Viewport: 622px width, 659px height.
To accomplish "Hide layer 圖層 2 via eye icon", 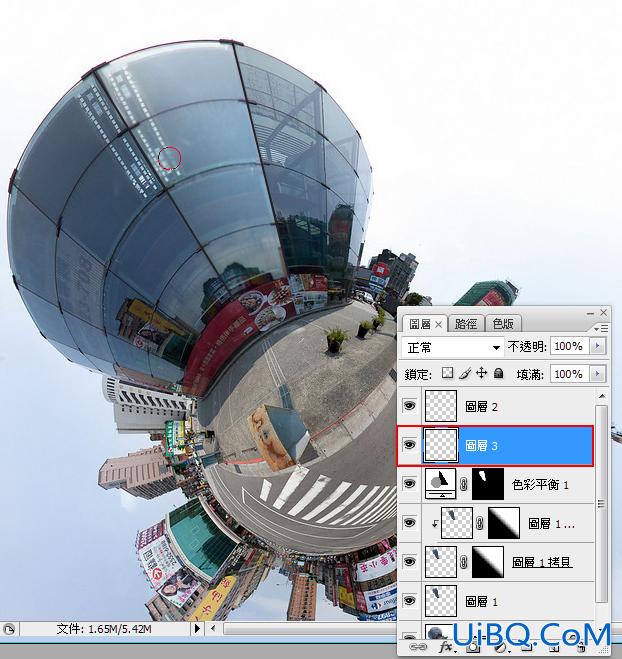I will (409, 406).
